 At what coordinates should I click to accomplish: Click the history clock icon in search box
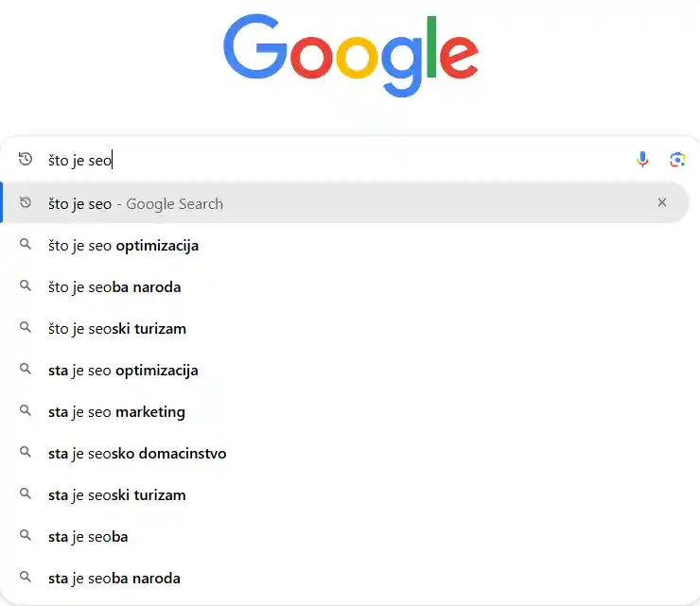(26, 160)
